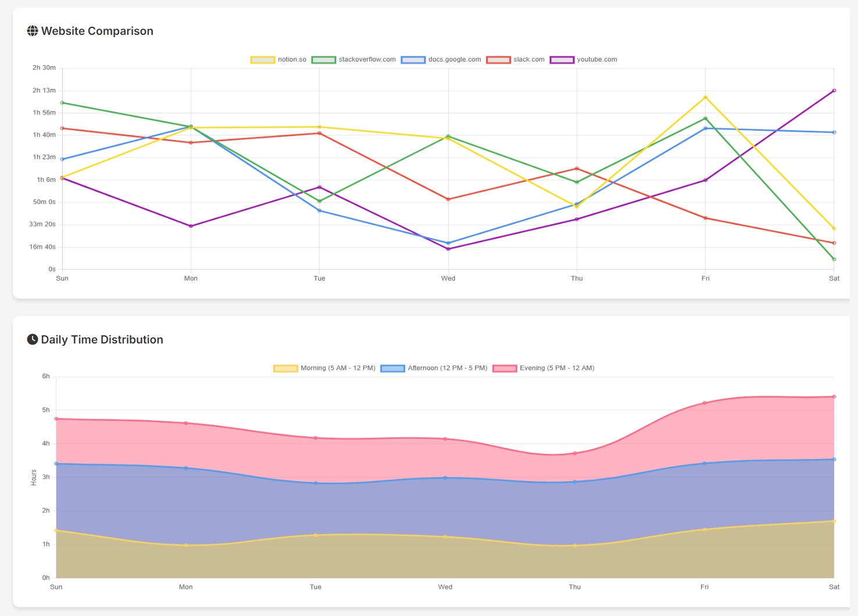Image resolution: width=858 pixels, height=616 pixels.
Task: Select Evening data point on Friday
Action: 705,403
